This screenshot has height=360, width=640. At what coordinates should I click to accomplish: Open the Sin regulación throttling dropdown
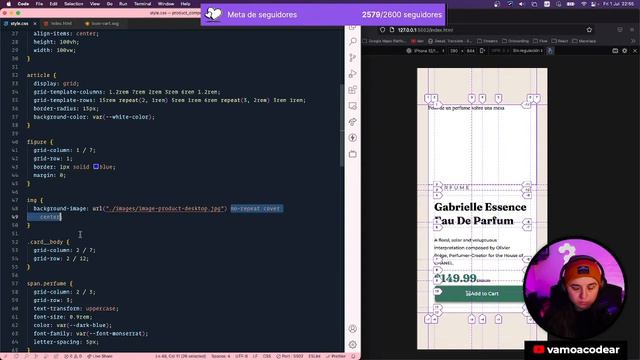point(528,51)
